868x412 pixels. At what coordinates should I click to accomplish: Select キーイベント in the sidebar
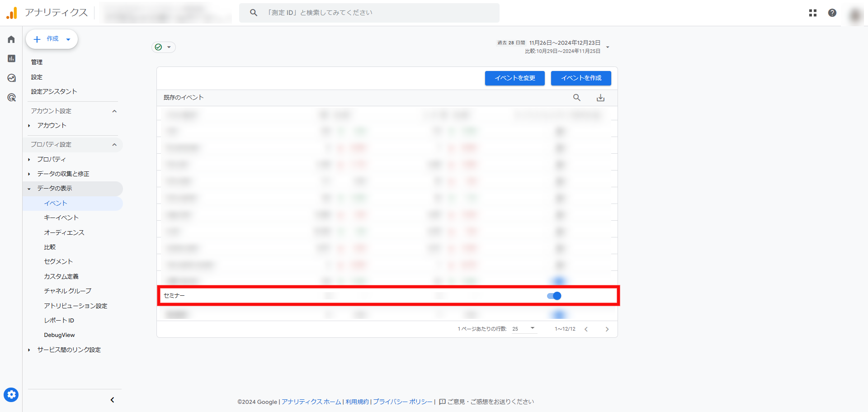61,218
